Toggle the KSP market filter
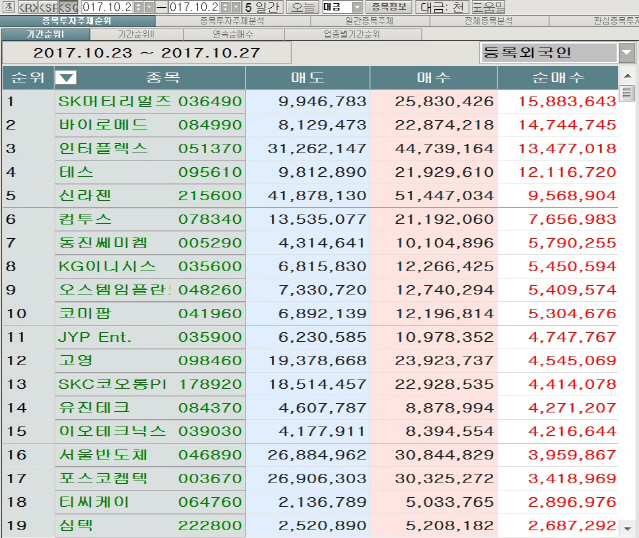 [48, 7]
